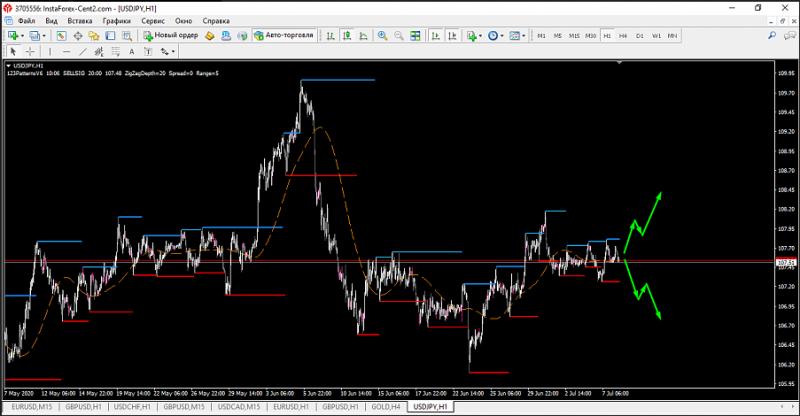Open the chat bubbles icon
Screen dimensions: 800x416
(x=790, y=35)
